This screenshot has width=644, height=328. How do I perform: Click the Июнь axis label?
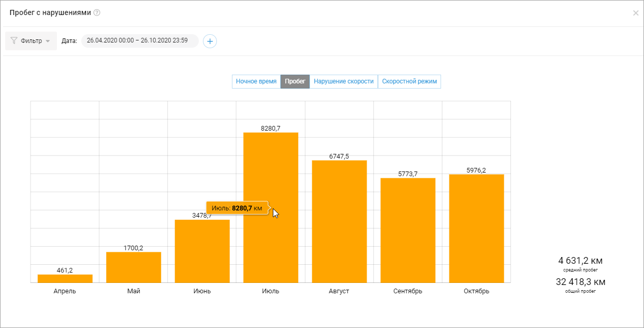coord(202,291)
